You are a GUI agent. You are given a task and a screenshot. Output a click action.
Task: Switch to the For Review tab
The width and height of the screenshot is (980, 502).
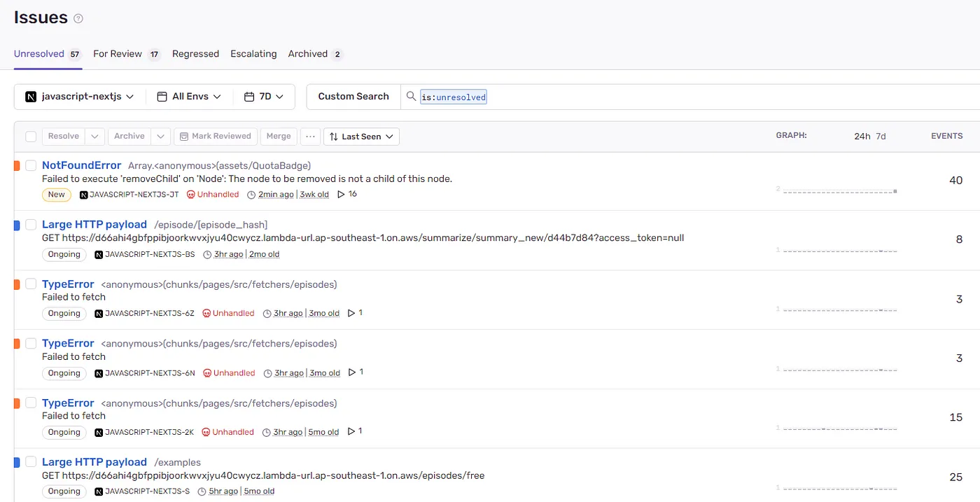[x=118, y=54]
